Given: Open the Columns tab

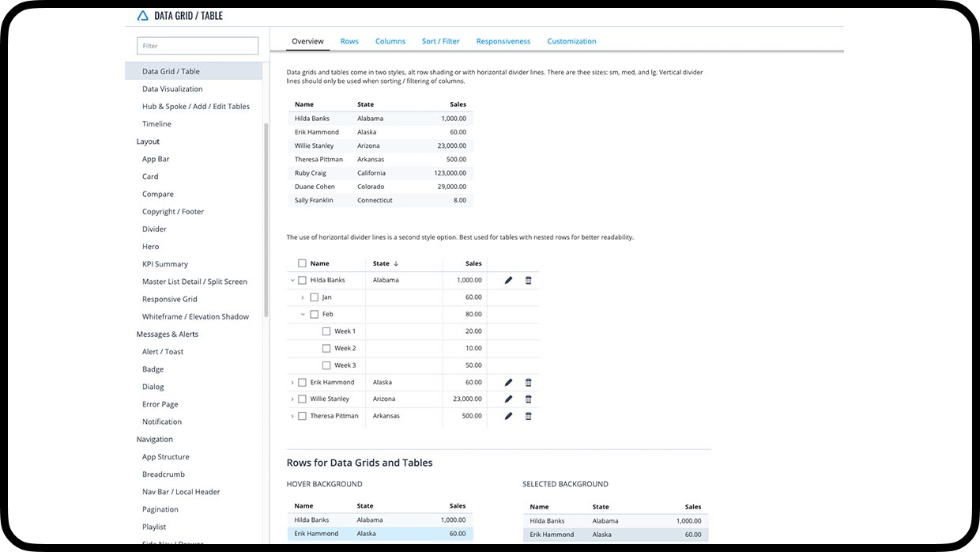Looking at the screenshot, I should (x=390, y=41).
